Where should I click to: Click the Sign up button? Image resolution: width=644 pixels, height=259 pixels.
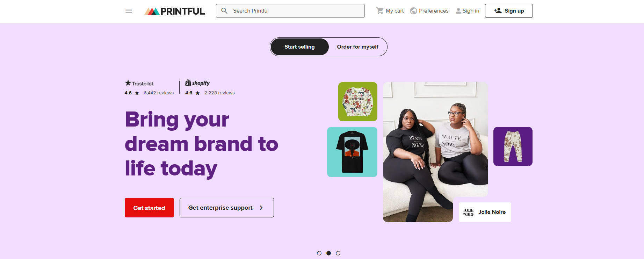tap(509, 11)
